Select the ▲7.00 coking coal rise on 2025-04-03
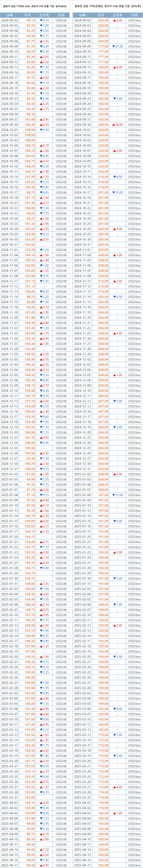This screenshot has width=143, height=868. tap(117, 813)
